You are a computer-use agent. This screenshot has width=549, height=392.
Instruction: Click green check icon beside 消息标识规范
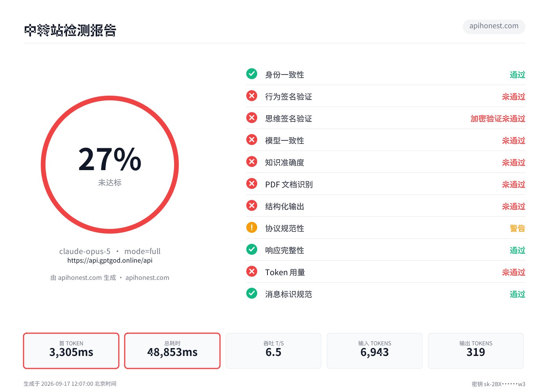pos(252,293)
